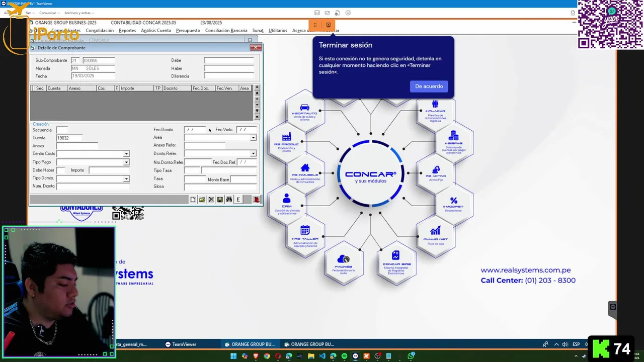
Task: Open the WhatsApp icon in taskbar
Action: tap(412, 356)
